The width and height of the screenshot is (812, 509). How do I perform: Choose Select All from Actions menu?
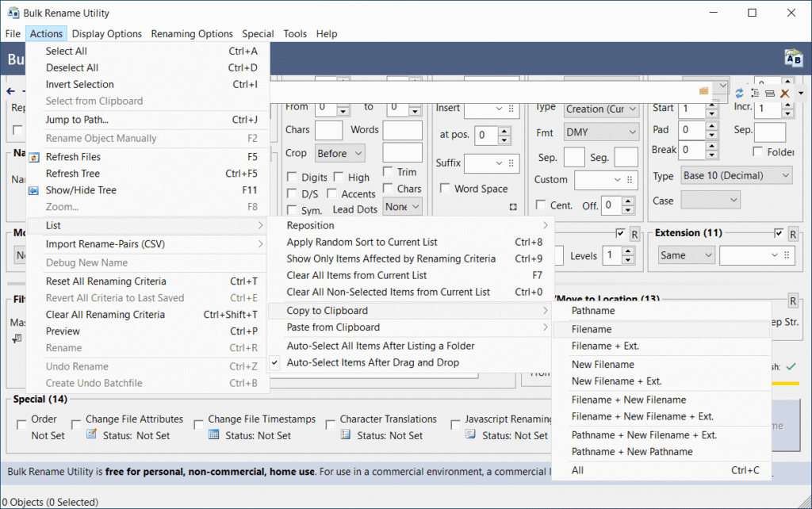(x=148, y=52)
